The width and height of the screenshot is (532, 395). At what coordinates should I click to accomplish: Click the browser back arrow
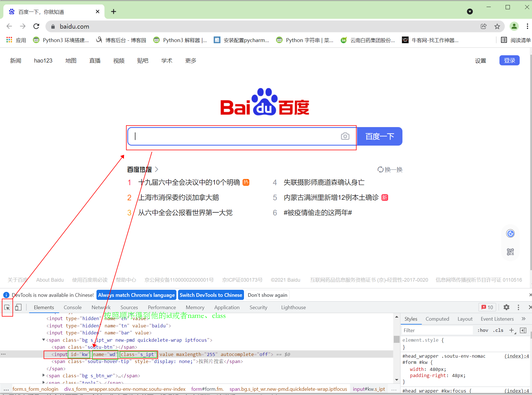click(x=9, y=26)
